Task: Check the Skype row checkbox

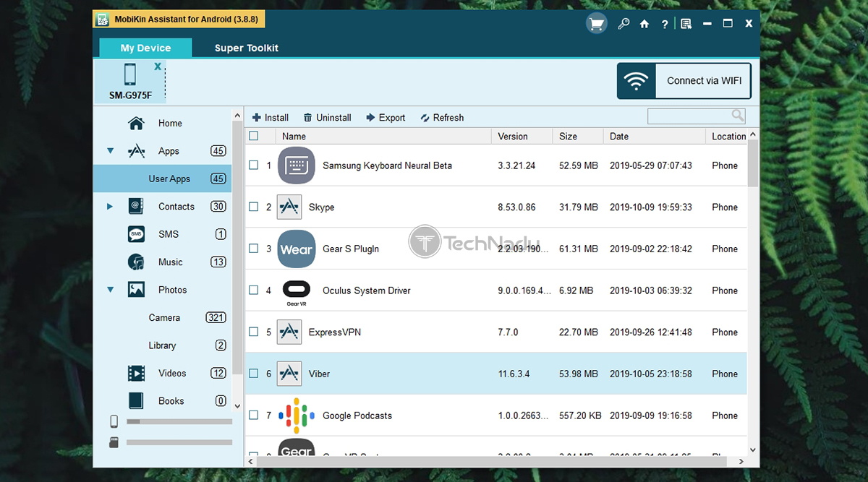Action: pyautogui.click(x=253, y=207)
